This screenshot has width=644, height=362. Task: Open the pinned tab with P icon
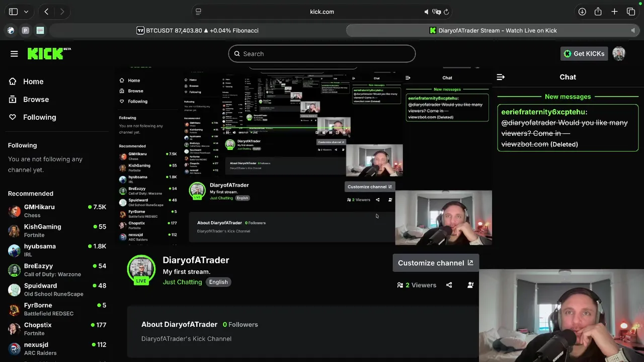point(25,31)
